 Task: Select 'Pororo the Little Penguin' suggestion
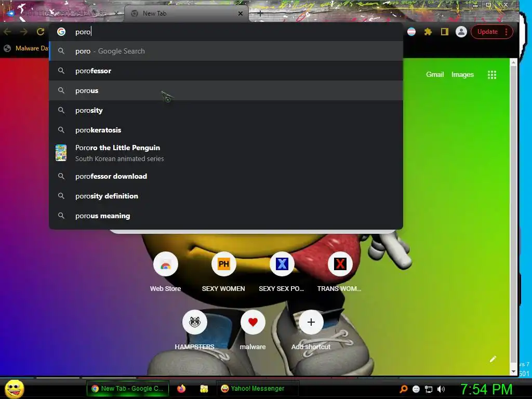(x=226, y=153)
